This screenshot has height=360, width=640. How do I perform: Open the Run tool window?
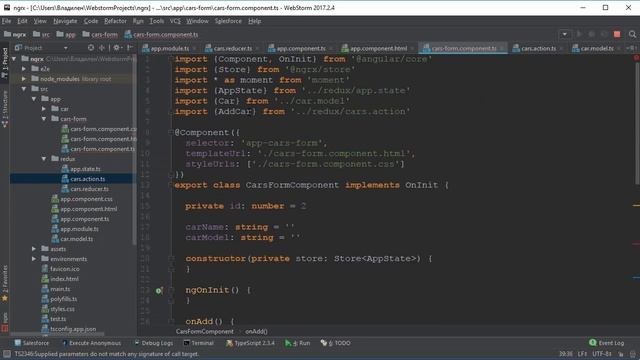coord(298,343)
